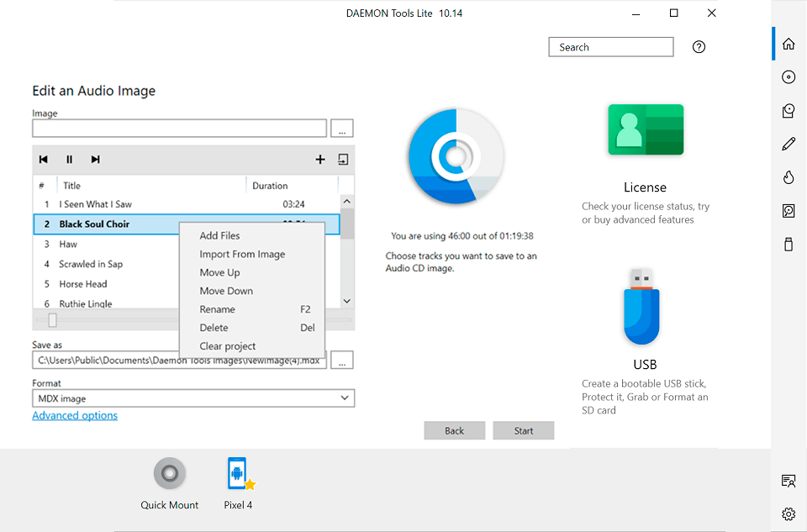Pause track playback in the audio editor
This screenshot has width=807, height=532.
click(x=69, y=159)
